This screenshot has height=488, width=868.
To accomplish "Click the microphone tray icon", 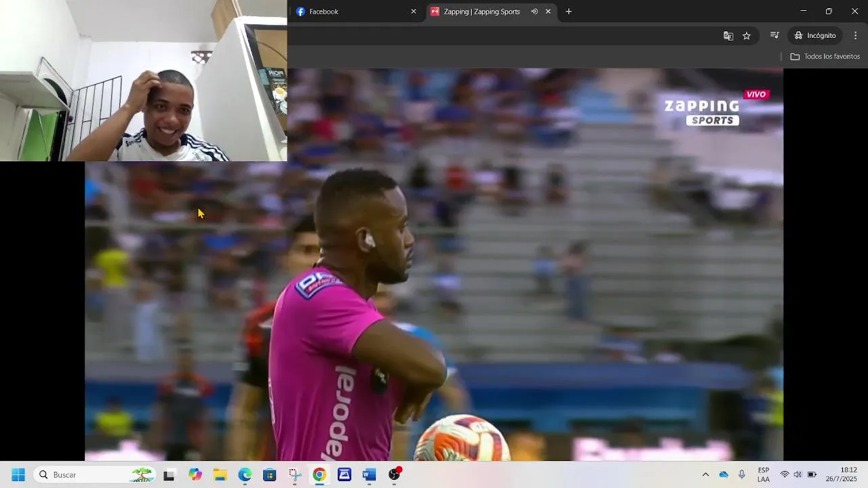I will 742,475.
